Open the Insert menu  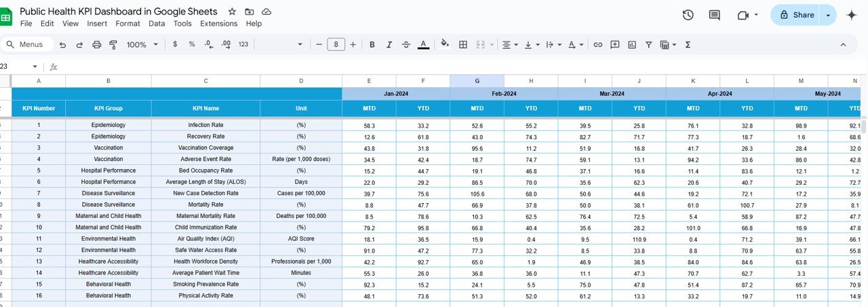pyautogui.click(x=97, y=23)
